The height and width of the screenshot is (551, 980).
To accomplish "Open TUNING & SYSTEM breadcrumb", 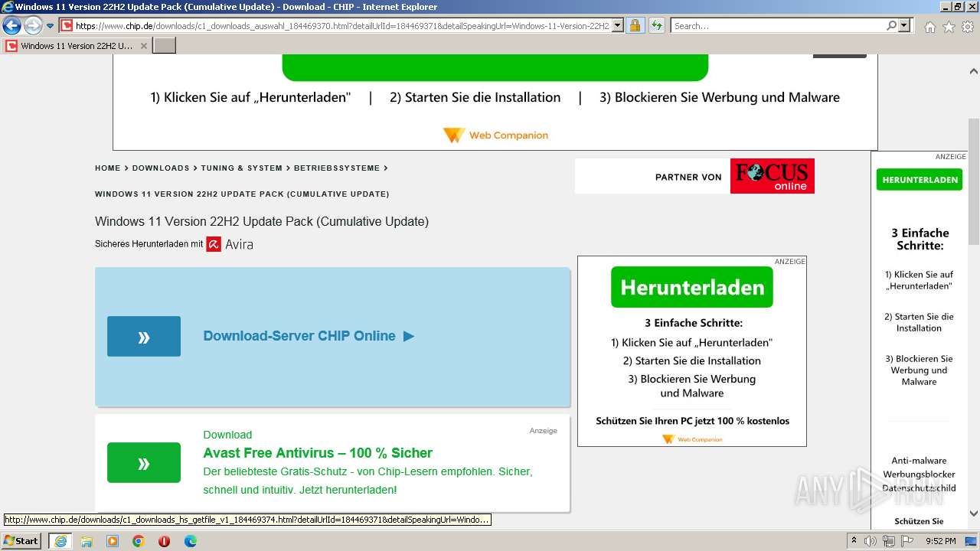I will 241,168.
